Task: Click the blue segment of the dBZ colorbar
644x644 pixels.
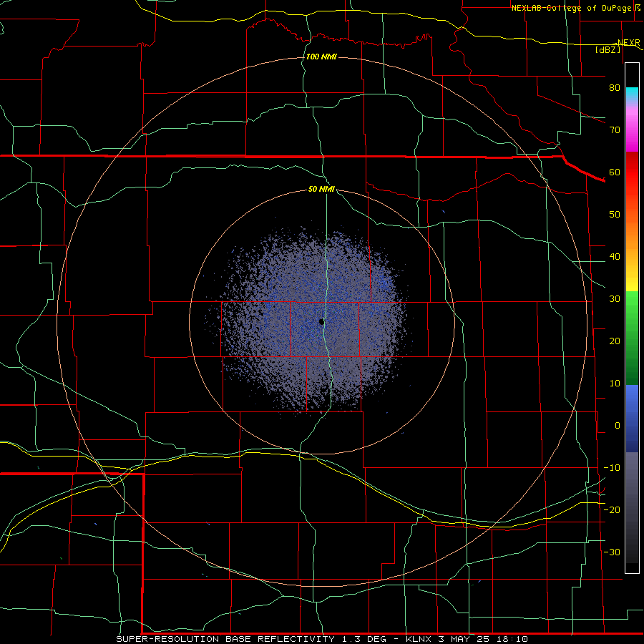Action: coord(632,419)
